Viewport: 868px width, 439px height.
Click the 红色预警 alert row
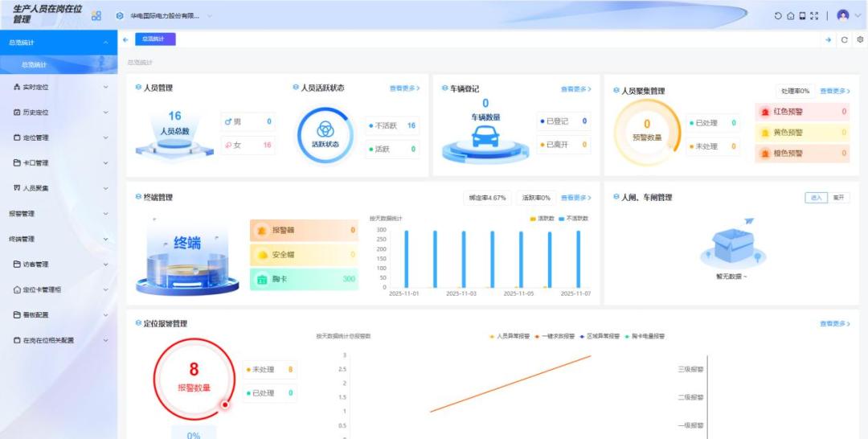(x=801, y=112)
